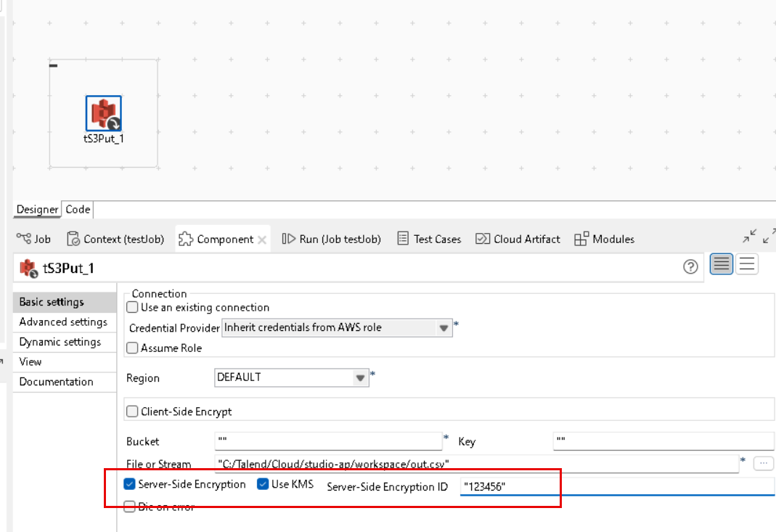Select the tS3Put_1 component on canvas
776x532 pixels.
(x=103, y=113)
